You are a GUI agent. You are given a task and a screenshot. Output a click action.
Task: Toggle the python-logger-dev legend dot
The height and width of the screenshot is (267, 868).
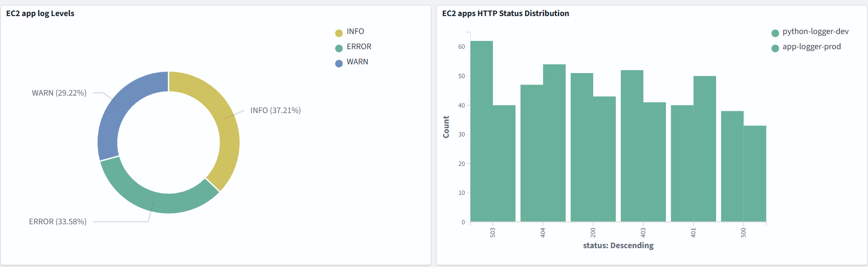[x=775, y=33]
